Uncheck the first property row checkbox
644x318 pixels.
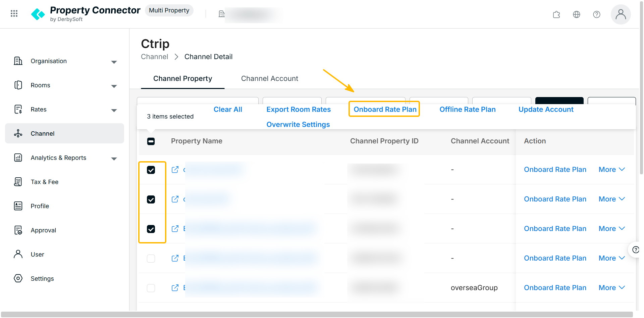[151, 170]
